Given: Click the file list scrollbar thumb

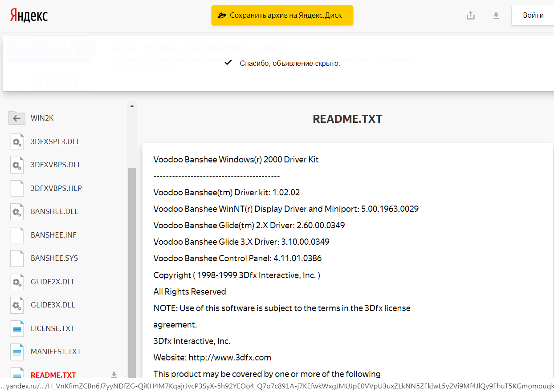Looking at the screenshot, I should pos(132,273).
